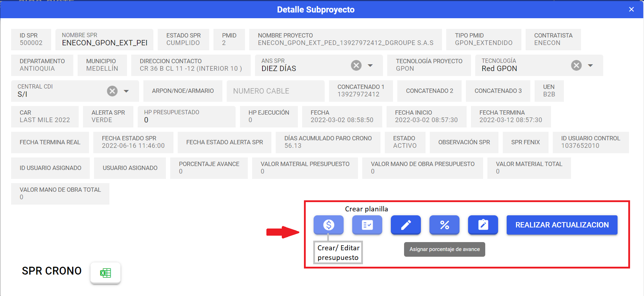
Task: Click the OBSERVACIÓN SPR field
Action: click(x=464, y=142)
